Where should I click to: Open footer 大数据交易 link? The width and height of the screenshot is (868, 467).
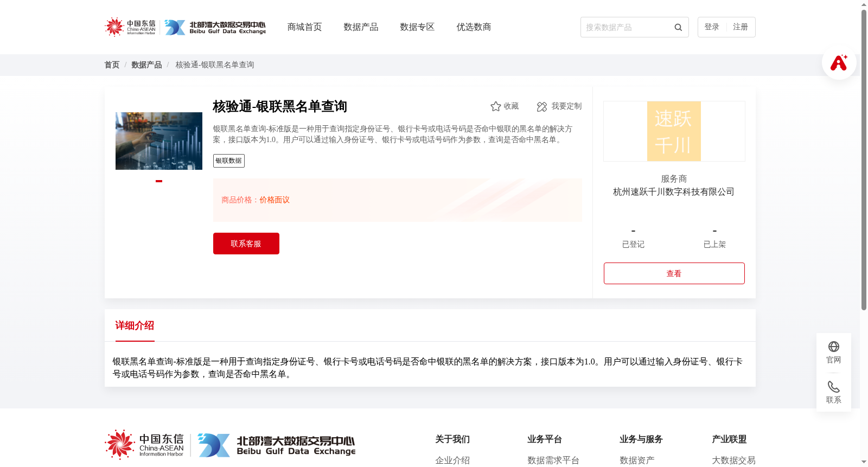pyautogui.click(x=733, y=460)
